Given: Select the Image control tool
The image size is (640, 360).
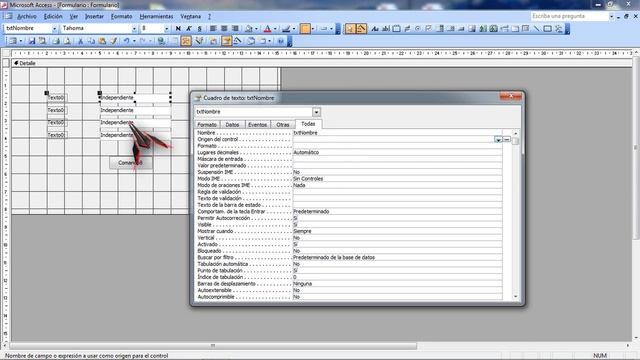Looking at the screenshot, I should click(x=472, y=29).
